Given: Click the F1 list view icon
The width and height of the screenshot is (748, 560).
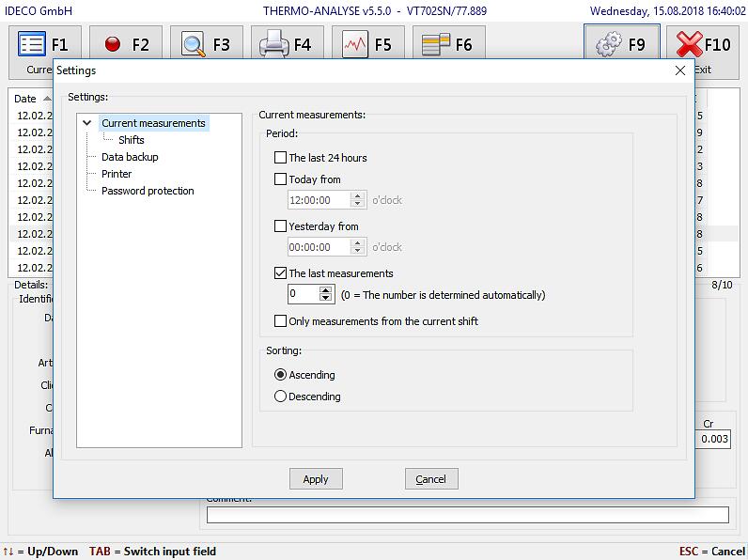Looking at the screenshot, I should click(x=32, y=44).
